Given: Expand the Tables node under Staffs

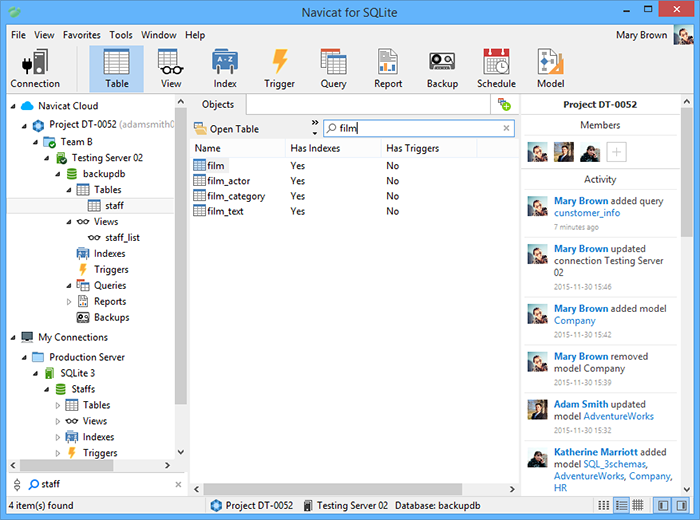Looking at the screenshot, I should tap(58, 405).
